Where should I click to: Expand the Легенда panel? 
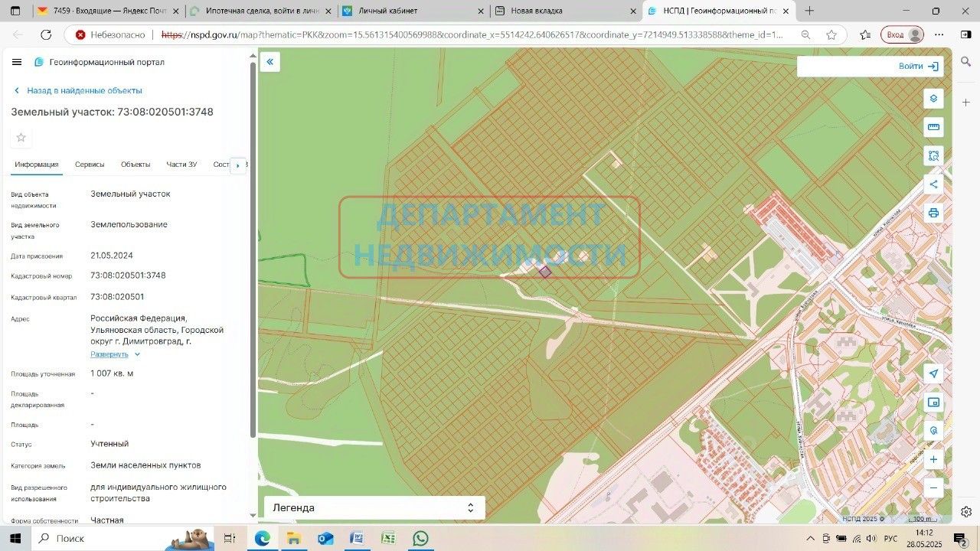(374, 507)
